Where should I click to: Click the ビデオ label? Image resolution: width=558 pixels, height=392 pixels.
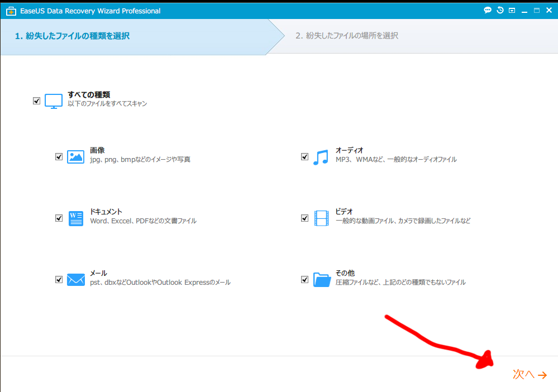344,212
